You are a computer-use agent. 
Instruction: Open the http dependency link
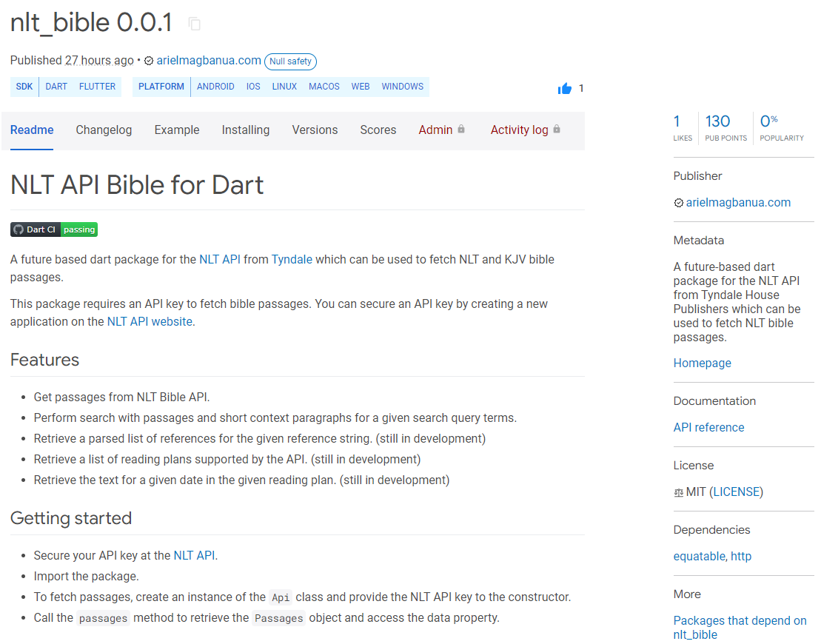coord(741,557)
